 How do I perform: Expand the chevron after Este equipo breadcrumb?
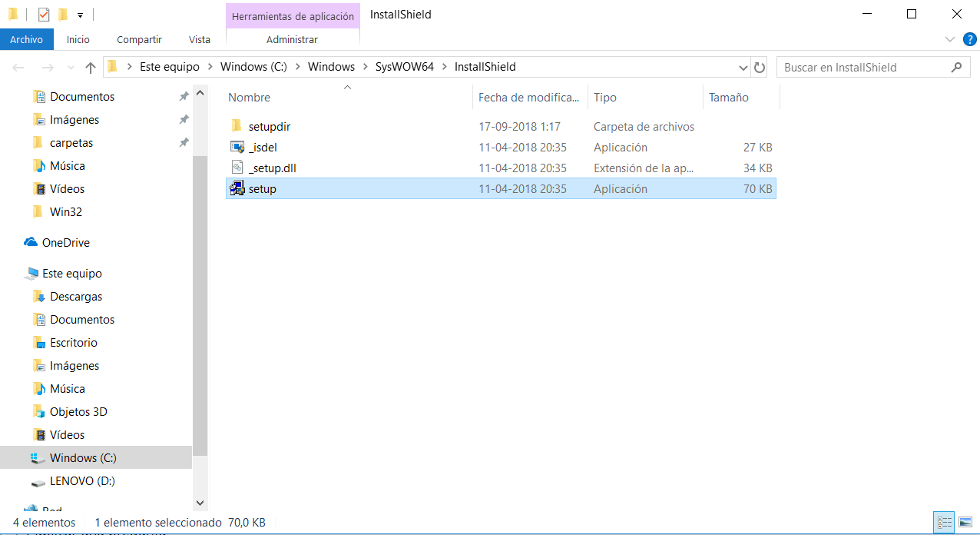click(x=210, y=67)
